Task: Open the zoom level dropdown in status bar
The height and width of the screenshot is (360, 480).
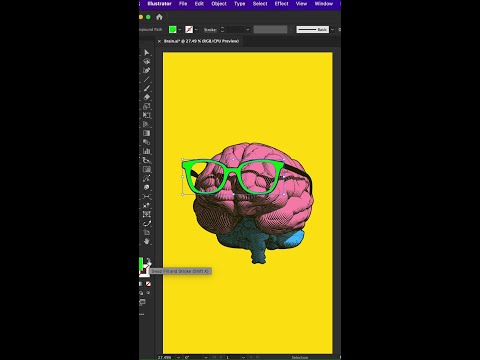Action: click(179, 357)
